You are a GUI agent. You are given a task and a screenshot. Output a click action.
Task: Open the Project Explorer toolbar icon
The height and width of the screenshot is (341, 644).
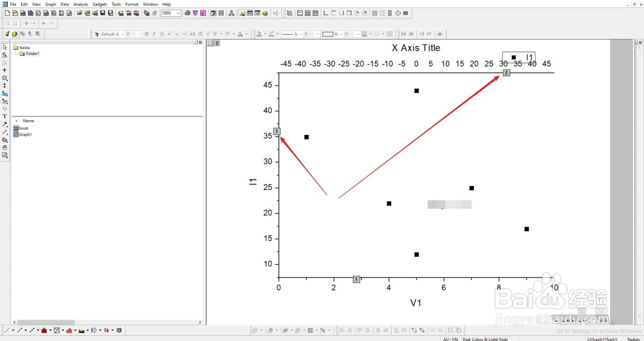[242, 13]
